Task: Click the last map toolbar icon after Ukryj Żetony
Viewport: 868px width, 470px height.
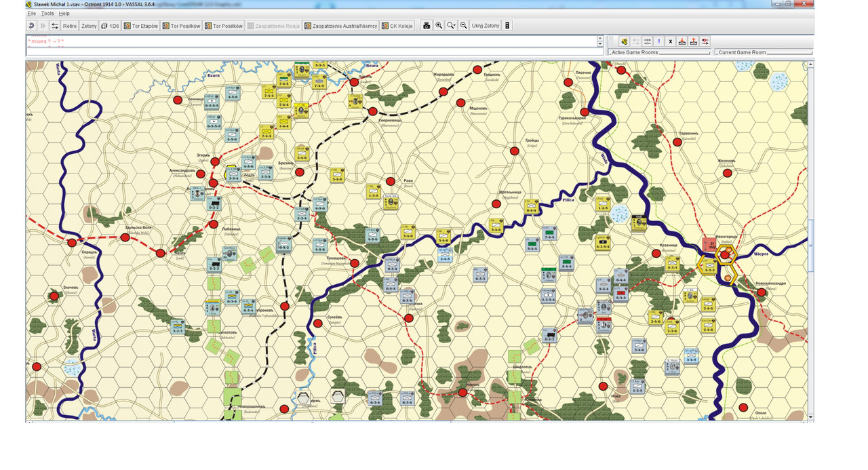Action: point(507,26)
